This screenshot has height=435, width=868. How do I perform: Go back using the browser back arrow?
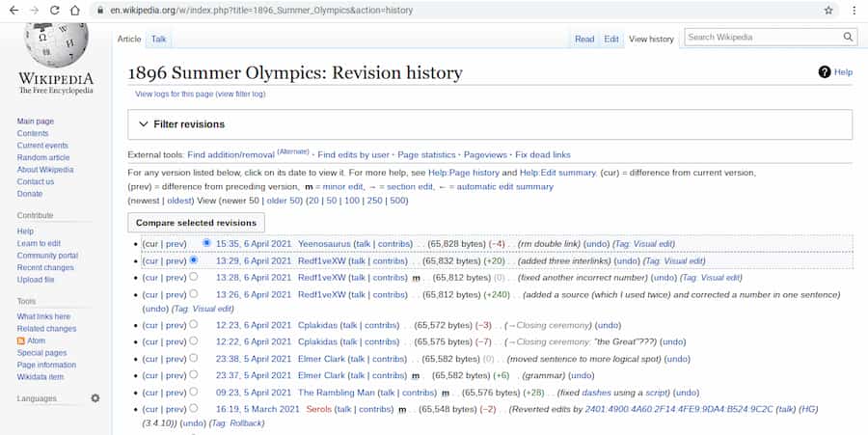coord(14,10)
